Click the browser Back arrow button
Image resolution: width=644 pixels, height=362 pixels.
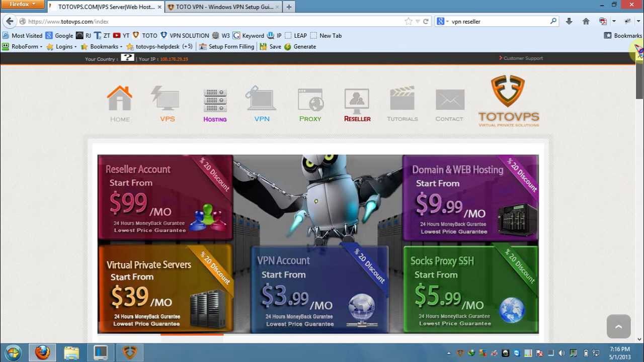(x=10, y=21)
